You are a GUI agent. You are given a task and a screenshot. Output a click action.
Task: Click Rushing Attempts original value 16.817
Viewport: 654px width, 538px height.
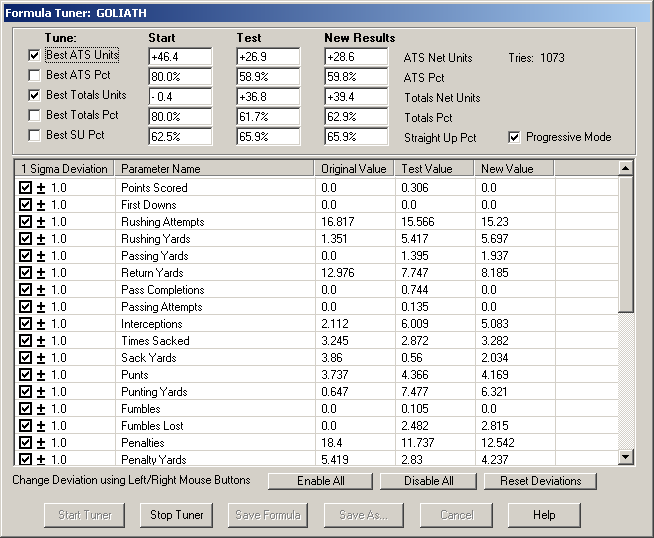[337, 222]
